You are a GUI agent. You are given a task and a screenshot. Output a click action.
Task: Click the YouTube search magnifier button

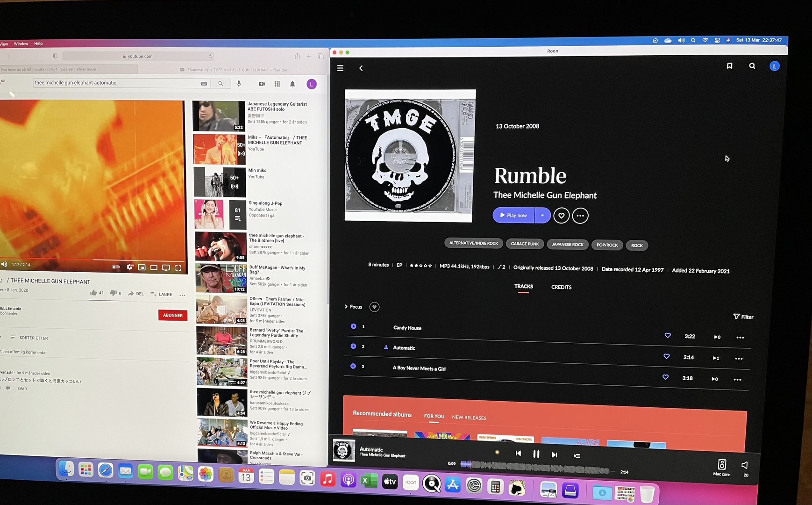pos(220,83)
